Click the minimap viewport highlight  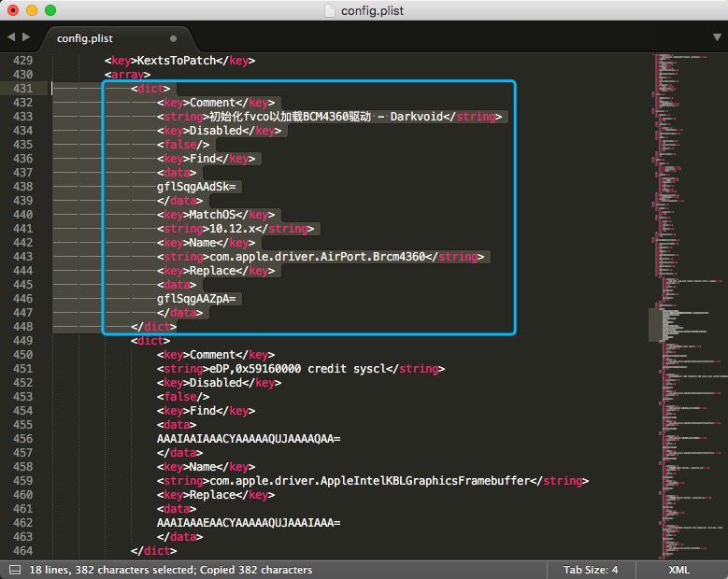tap(655, 325)
